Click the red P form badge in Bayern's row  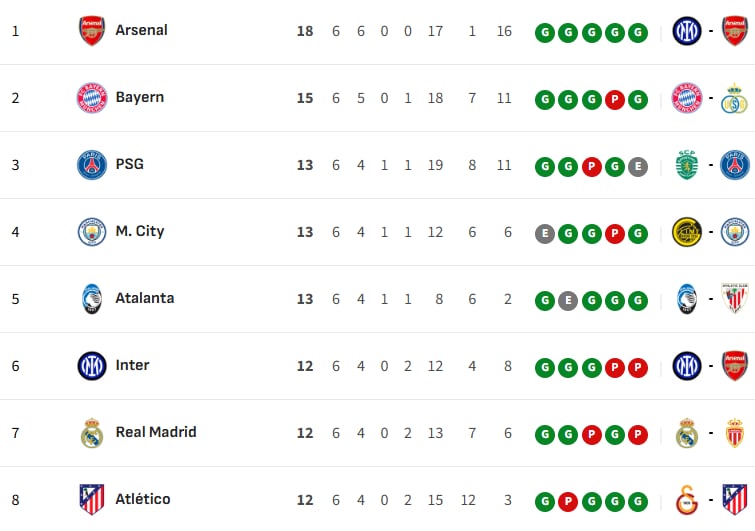point(615,99)
